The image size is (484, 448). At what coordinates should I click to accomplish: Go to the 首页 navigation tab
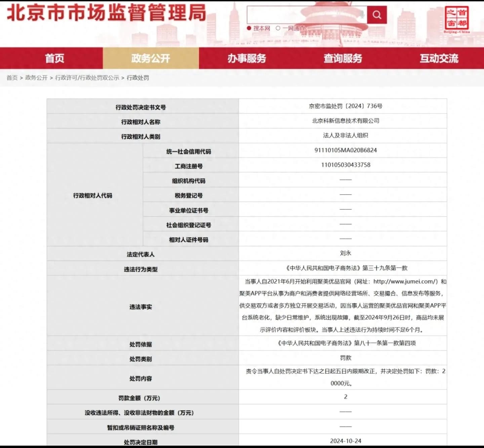tap(54, 58)
